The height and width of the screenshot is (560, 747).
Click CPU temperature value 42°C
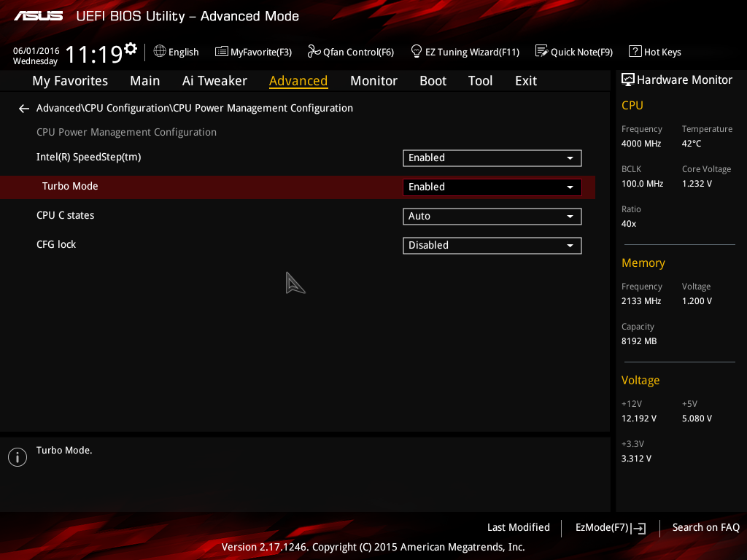tap(692, 144)
